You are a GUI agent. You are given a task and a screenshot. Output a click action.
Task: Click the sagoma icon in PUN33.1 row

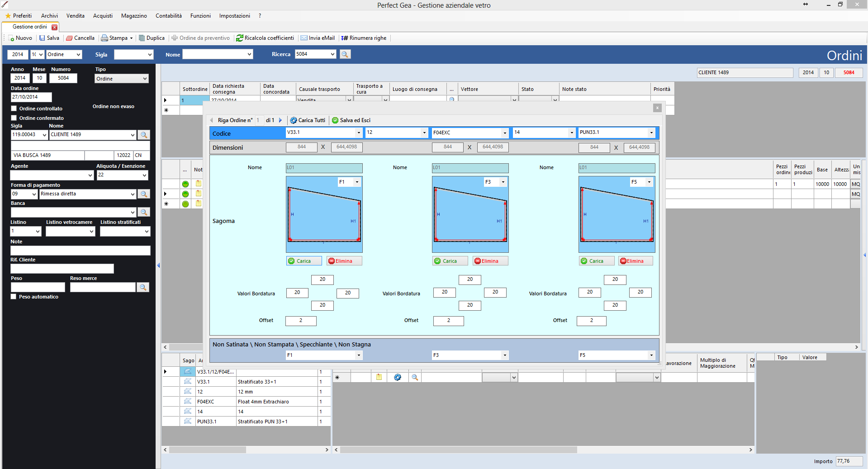coord(188,422)
